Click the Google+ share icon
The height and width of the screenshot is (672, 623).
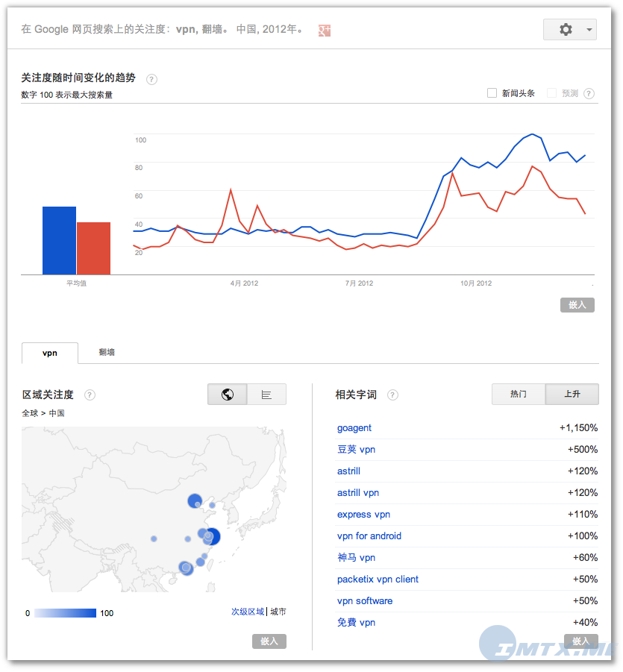tap(324, 30)
